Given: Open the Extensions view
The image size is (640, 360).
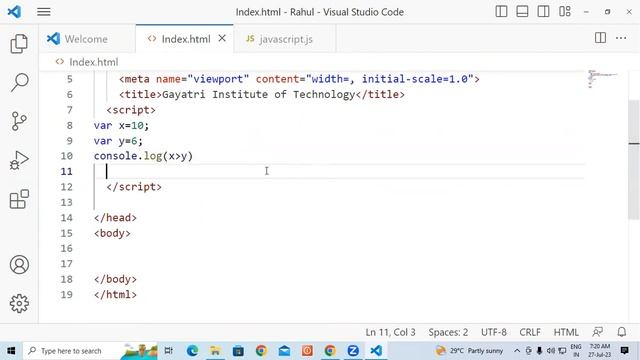Looking at the screenshot, I should click(x=19, y=199).
